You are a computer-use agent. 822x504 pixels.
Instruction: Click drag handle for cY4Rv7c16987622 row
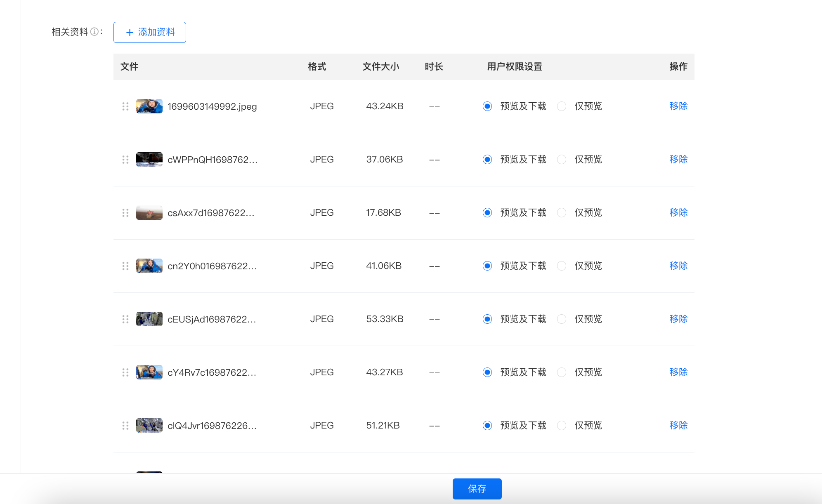coord(125,372)
